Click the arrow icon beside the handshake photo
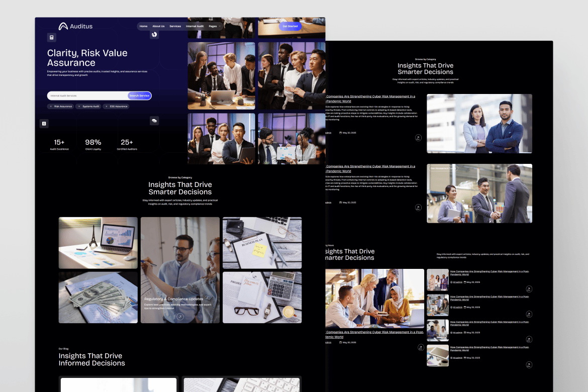 [418, 208]
